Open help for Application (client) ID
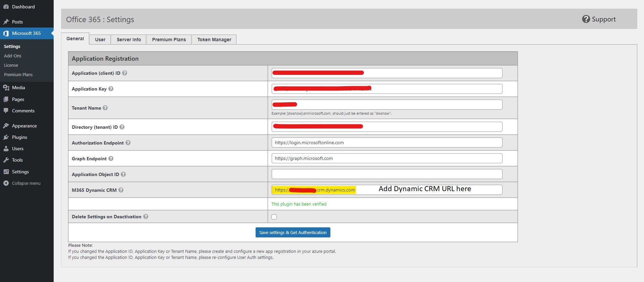644x282 pixels. coord(124,73)
